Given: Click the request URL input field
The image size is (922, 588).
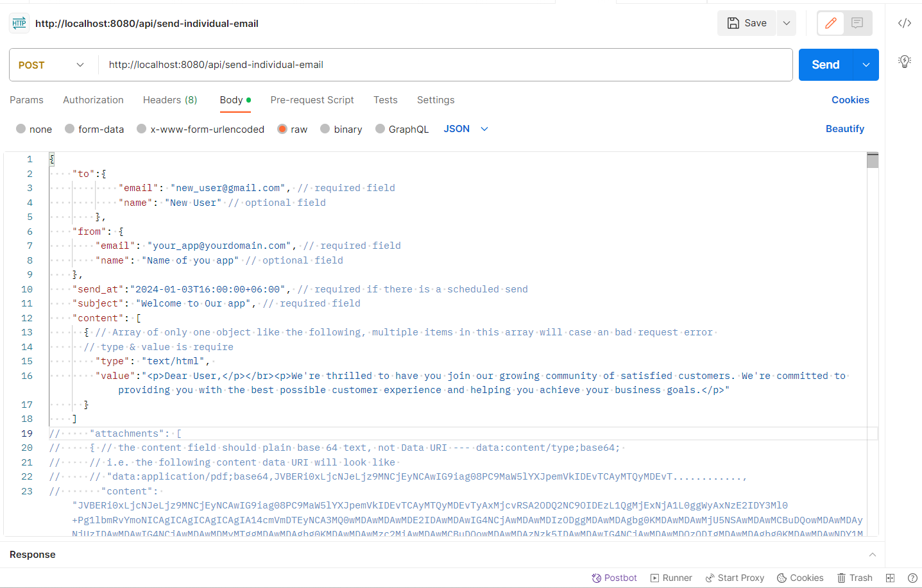Looking at the screenshot, I should click(x=443, y=65).
